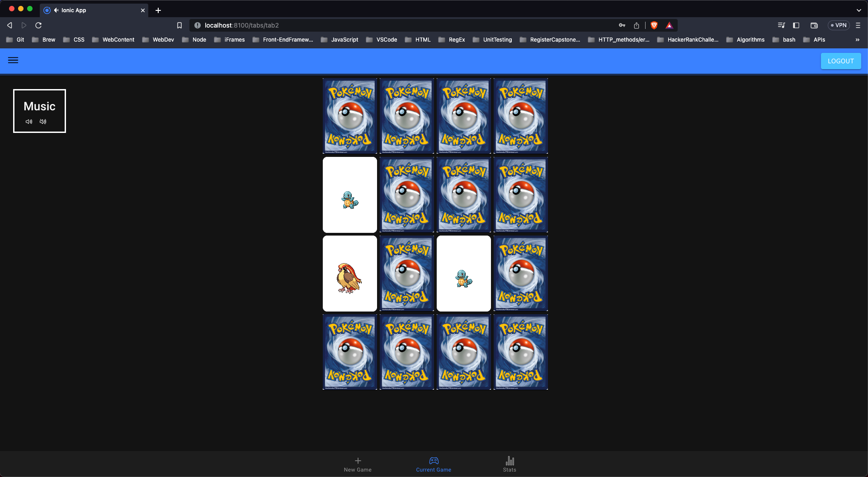Open Brave Shields lion icon
This screenshot has width=868, height=477.
[x=654, y=25]
